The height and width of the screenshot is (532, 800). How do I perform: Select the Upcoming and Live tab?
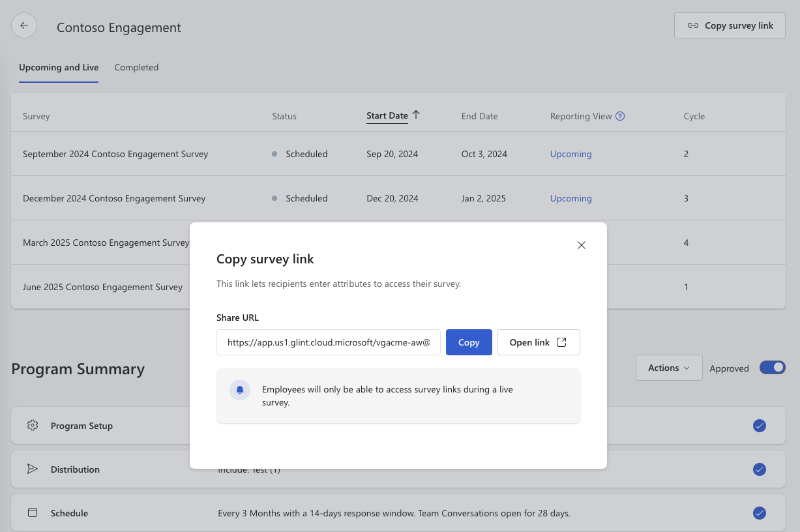59,67
